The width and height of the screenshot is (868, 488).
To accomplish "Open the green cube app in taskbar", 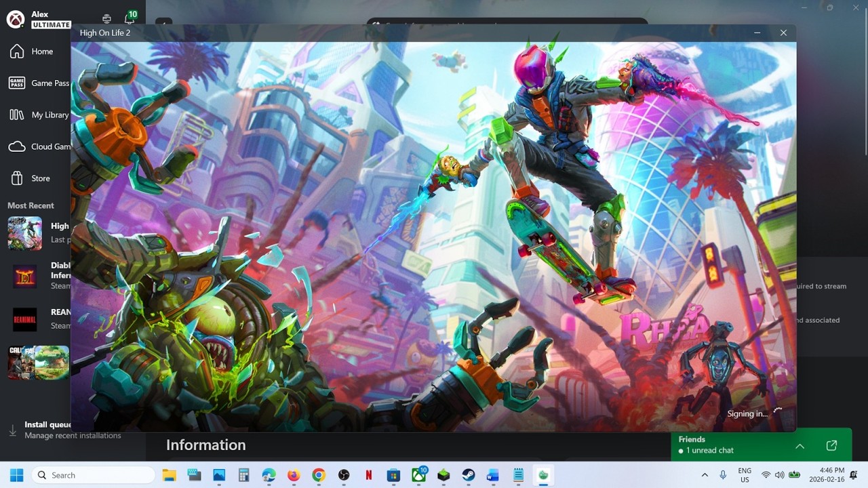I will pyautogui.click(x=443, y=475).
